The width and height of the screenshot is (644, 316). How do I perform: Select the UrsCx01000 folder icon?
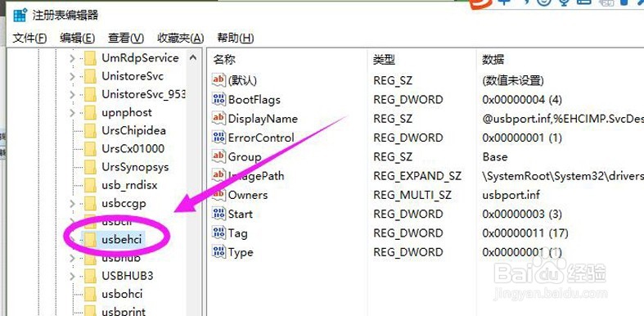[x=90, y=148]
